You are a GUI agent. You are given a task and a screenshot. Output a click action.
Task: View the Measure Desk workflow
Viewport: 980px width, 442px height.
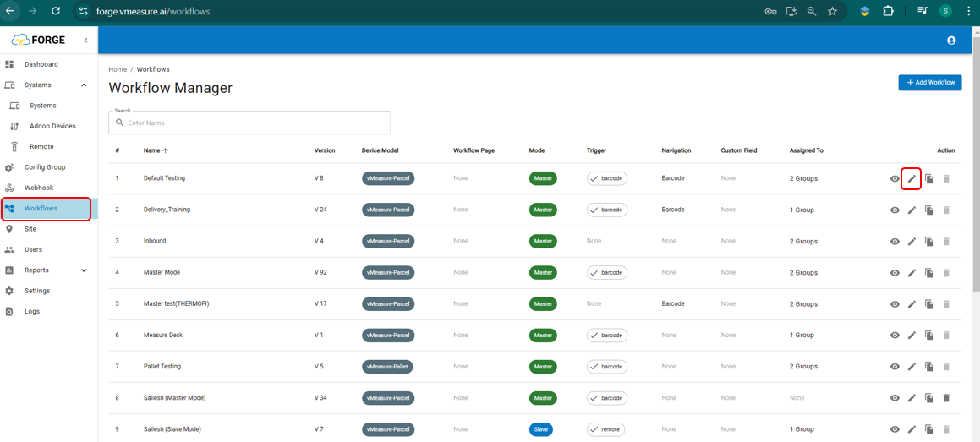tap(895, 336)
